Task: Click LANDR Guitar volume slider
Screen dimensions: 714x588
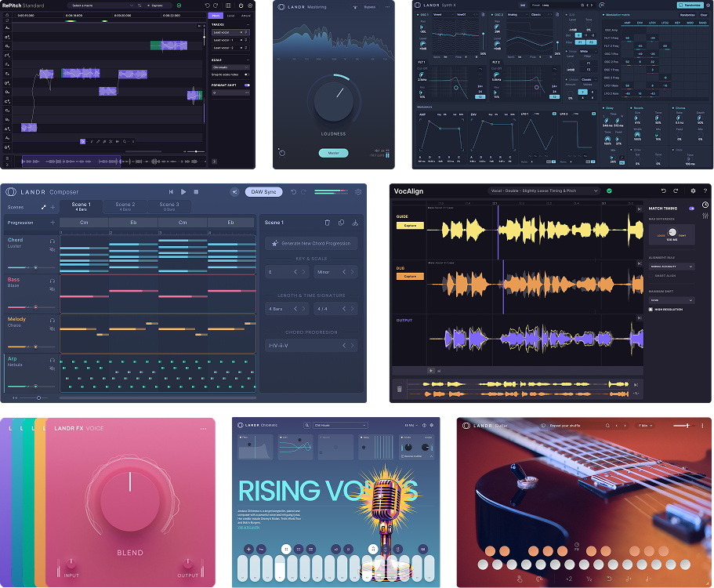Action: (x=683, y=426)
